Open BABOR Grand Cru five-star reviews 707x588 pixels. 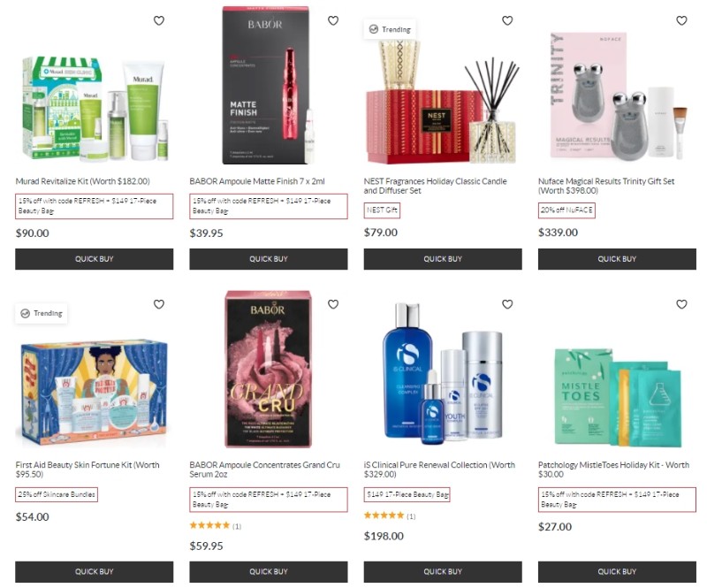click(215, 526)
